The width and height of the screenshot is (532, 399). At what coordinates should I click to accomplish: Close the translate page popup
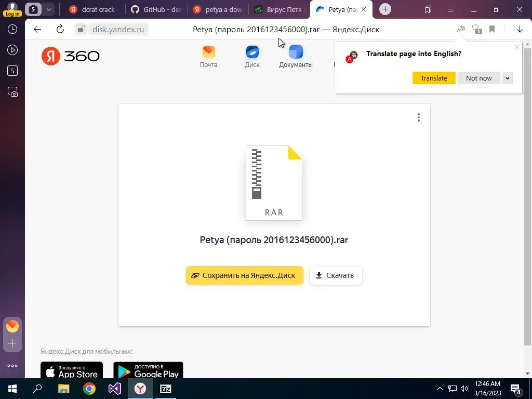pyautogui.click(x=517, y=47)
